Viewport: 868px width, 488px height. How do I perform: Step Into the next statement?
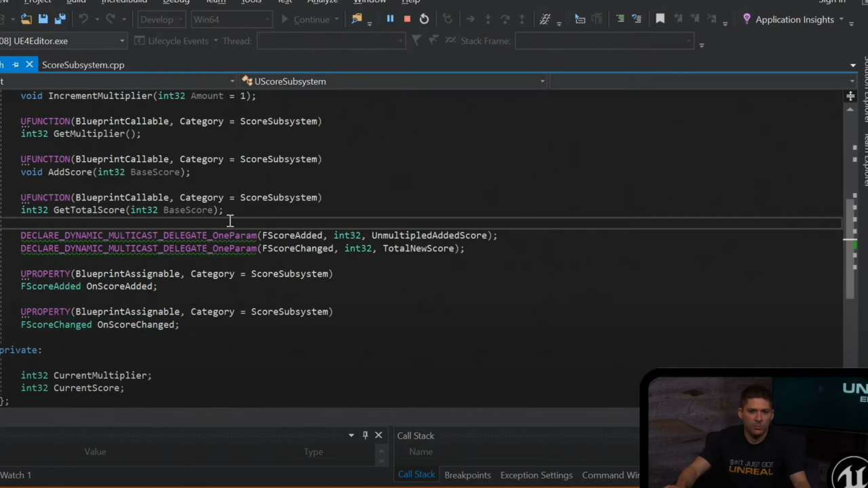coord(488,19)
